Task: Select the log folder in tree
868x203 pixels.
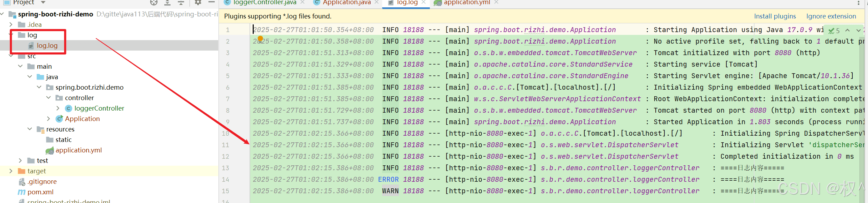Action: click(32, 35)
